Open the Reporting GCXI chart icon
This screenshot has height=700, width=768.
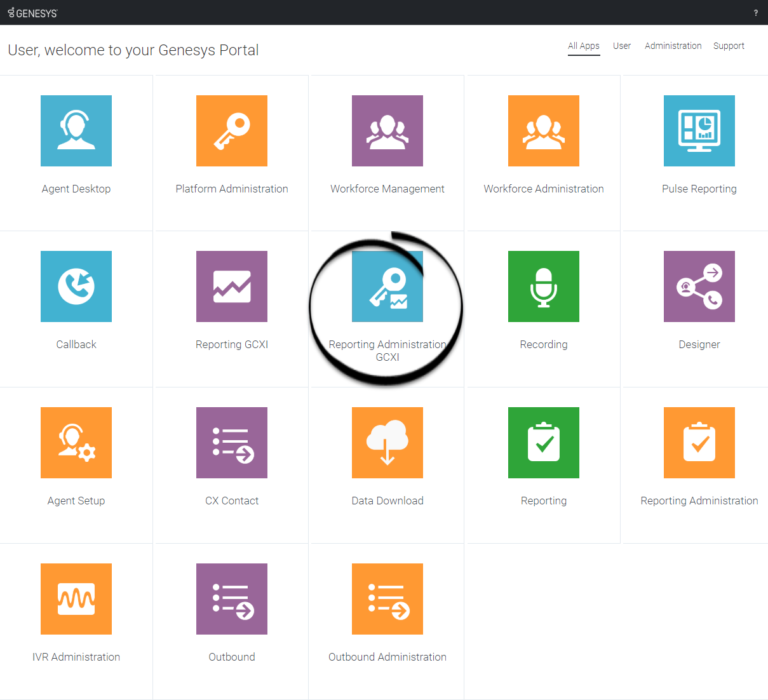click(x=232, y=286)
